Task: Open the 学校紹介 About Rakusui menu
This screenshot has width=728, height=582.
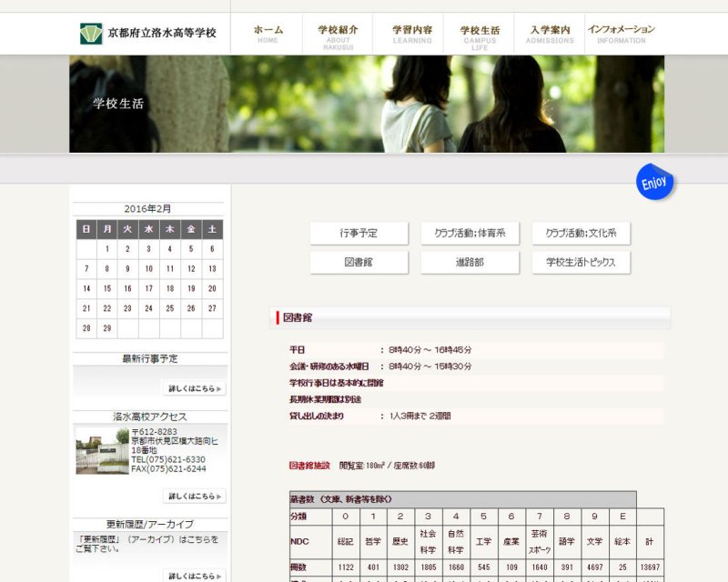Action: coord(338,35)
